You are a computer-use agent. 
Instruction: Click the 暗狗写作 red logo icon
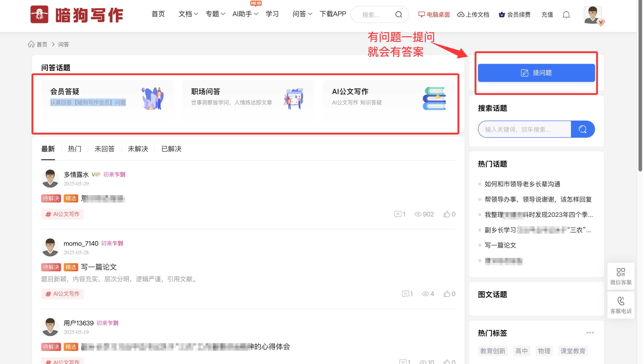(x=39, y=14)
